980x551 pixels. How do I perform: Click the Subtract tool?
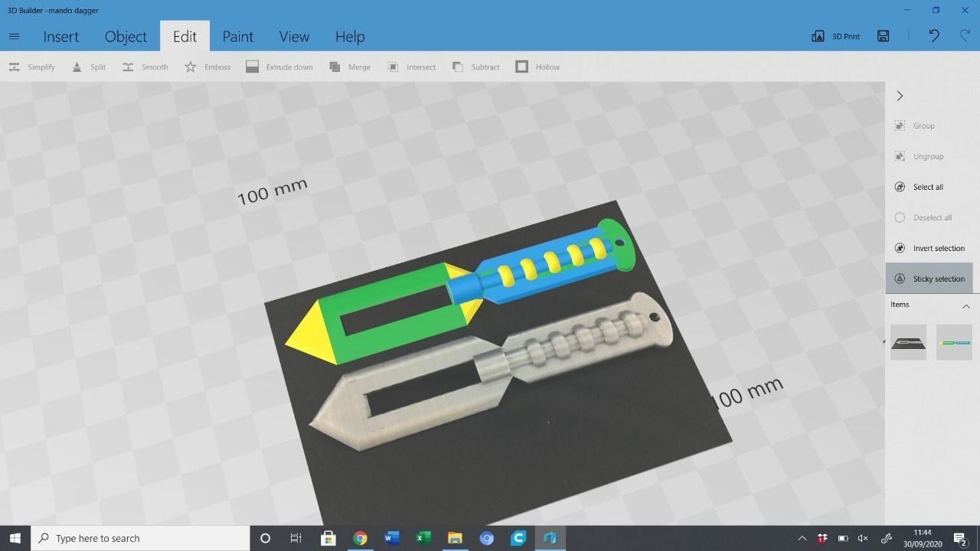point(475,67)
